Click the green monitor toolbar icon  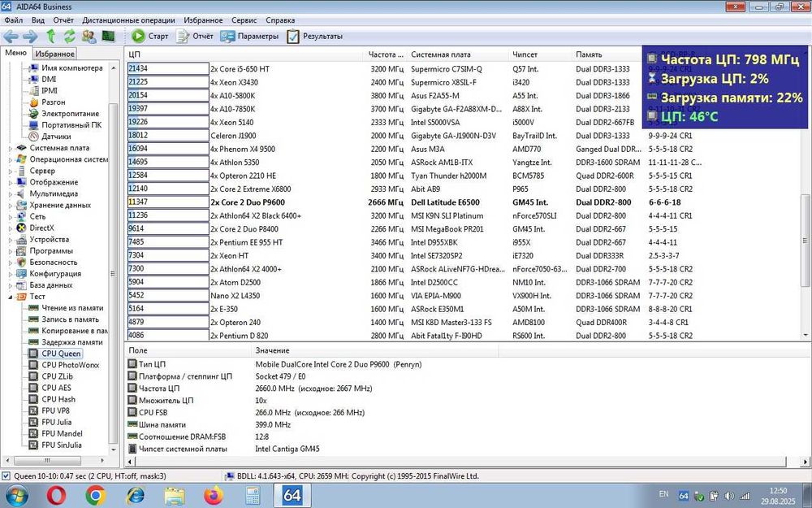[x=108, y=37]
